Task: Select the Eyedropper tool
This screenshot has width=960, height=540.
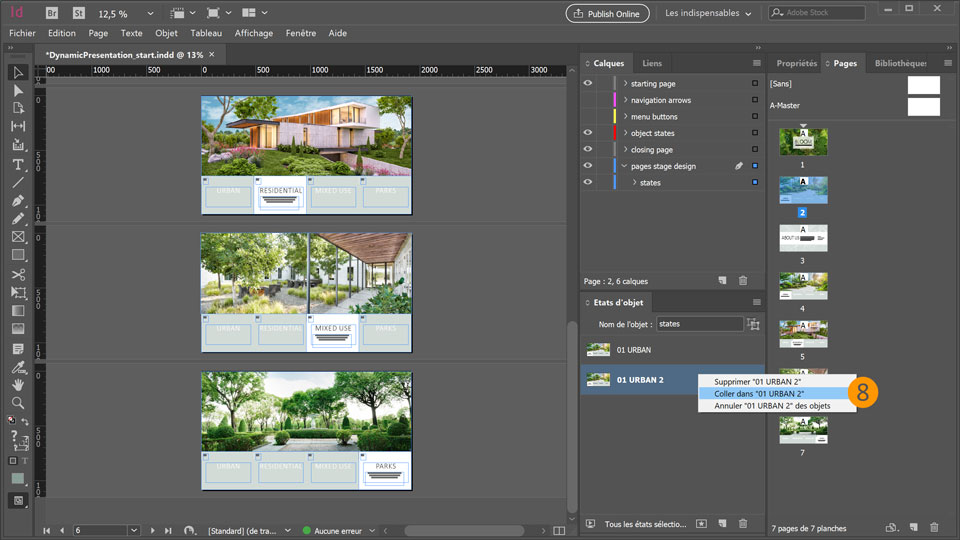Action: coord(18,367)
